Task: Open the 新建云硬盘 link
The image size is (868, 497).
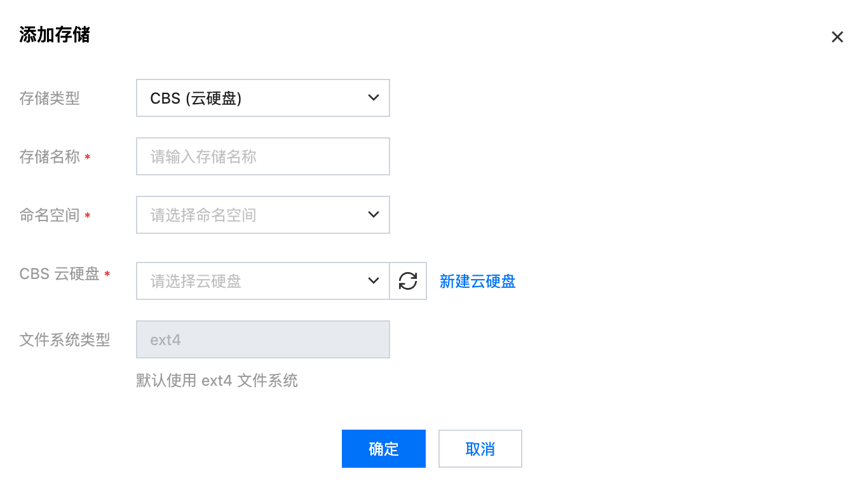Action: click(477, 282)
